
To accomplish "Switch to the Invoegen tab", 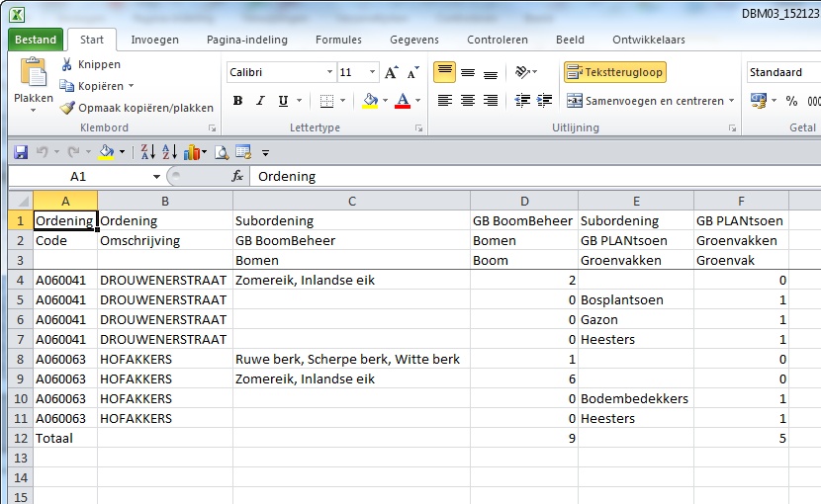I will (x=154, y=40).
